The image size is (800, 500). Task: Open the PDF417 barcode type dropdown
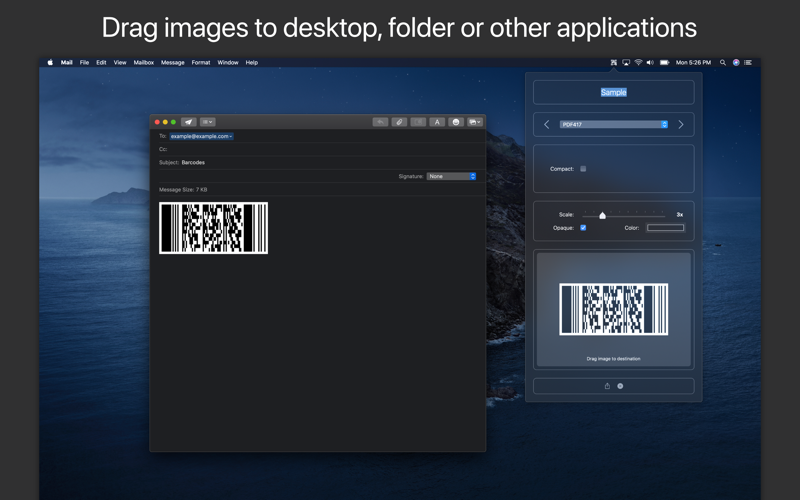pyautogui.click(x=614, y=124)
